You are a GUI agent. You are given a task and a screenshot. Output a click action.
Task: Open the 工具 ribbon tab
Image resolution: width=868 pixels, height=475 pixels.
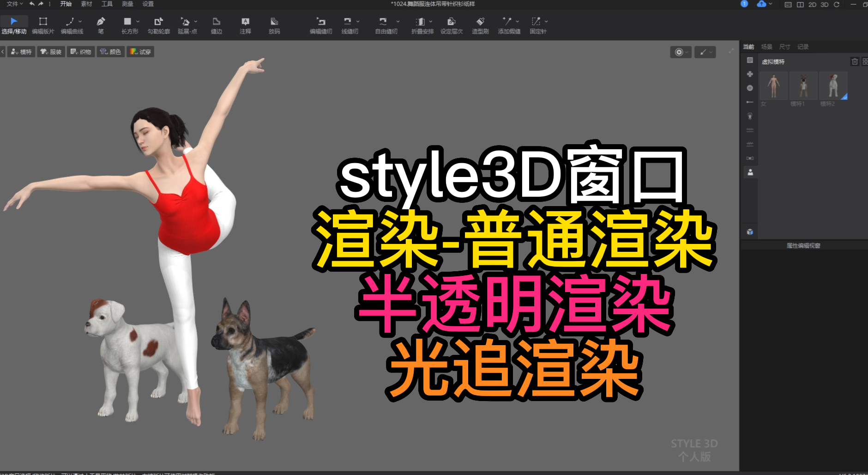(107, 4)
